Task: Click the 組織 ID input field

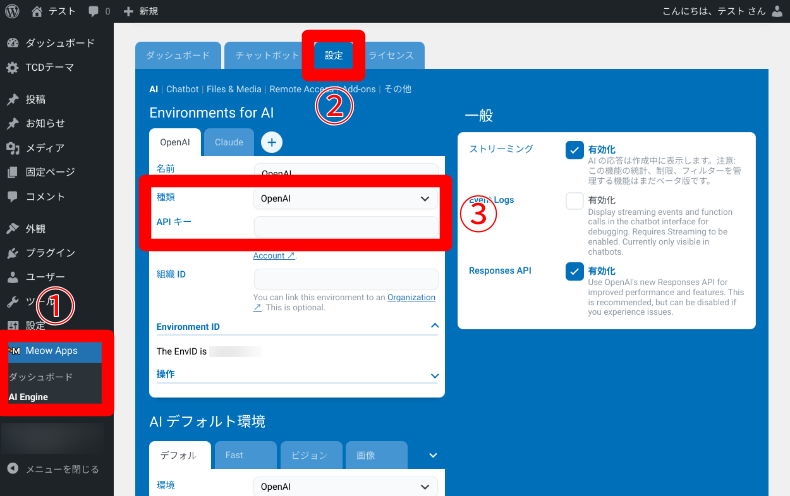Action: [x=346, y=279]
